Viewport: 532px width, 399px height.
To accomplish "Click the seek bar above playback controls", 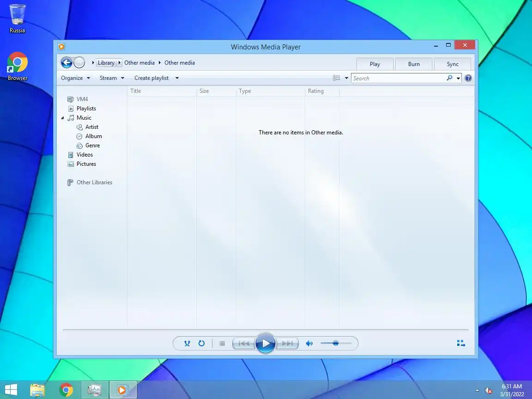I will [266, 330].
